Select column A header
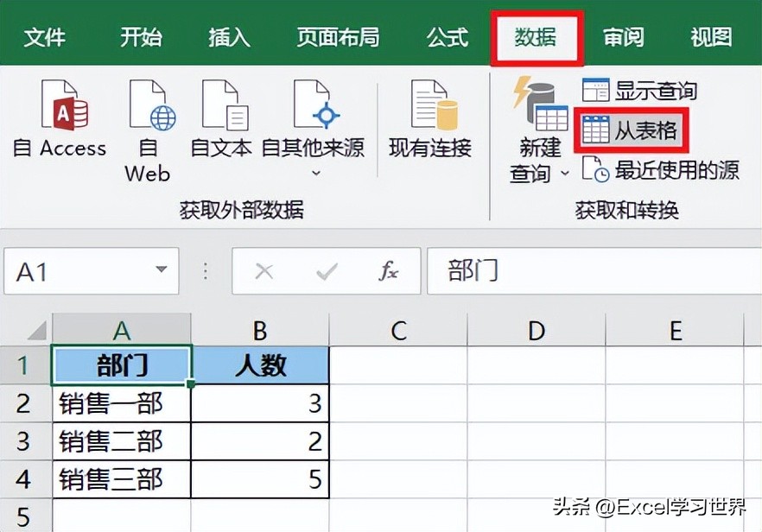Screen dimensions: 762x532 122,331
